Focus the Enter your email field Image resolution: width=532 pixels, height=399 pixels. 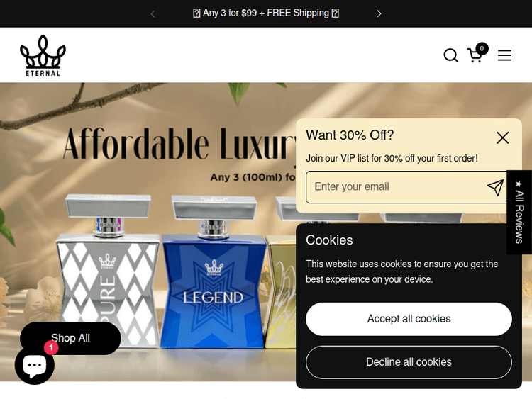[x=395, y=187]
